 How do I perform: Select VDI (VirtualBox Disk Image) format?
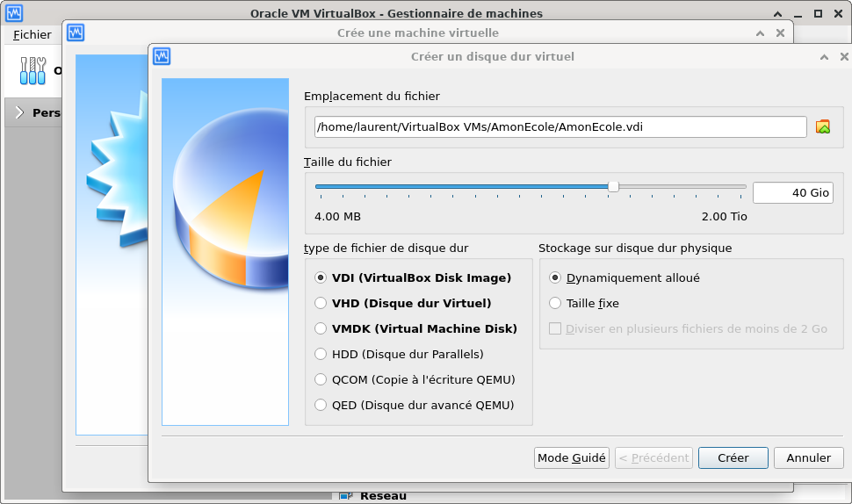pyautogui.click(x=413, y=277)
